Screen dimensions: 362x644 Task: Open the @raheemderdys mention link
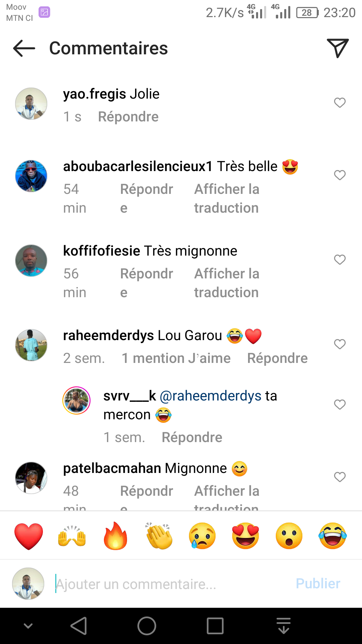coord(210,396)
